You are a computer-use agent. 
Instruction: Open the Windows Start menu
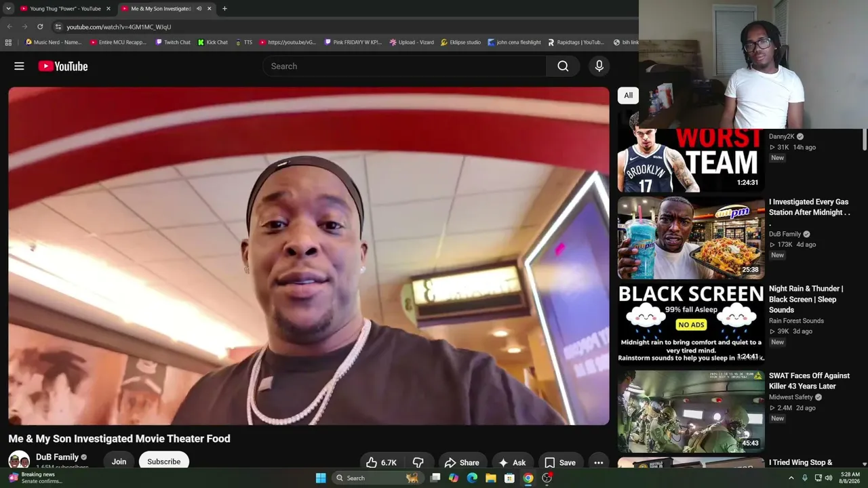[321, 478]
